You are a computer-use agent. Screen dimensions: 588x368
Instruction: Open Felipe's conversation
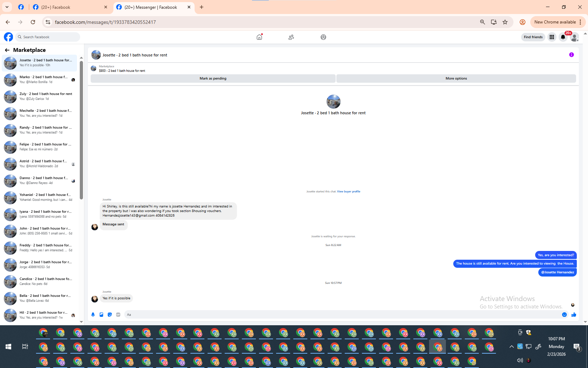[x=40, y=147]
